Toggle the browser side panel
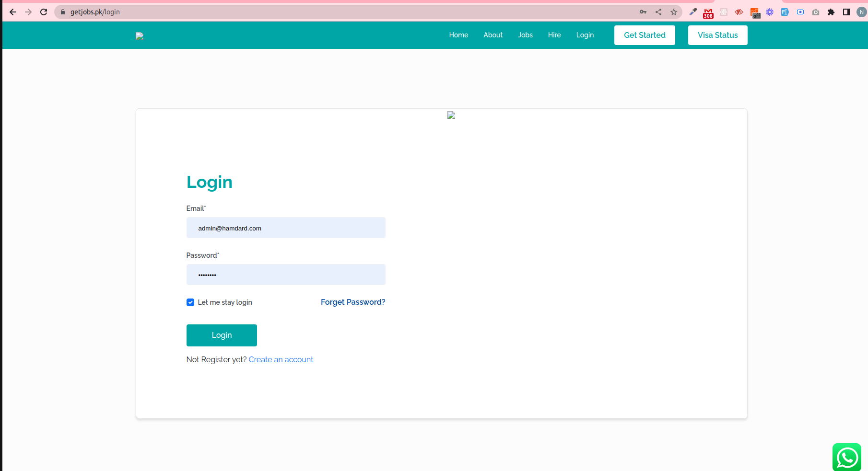The image size is (868, 471). coord(846,12)
